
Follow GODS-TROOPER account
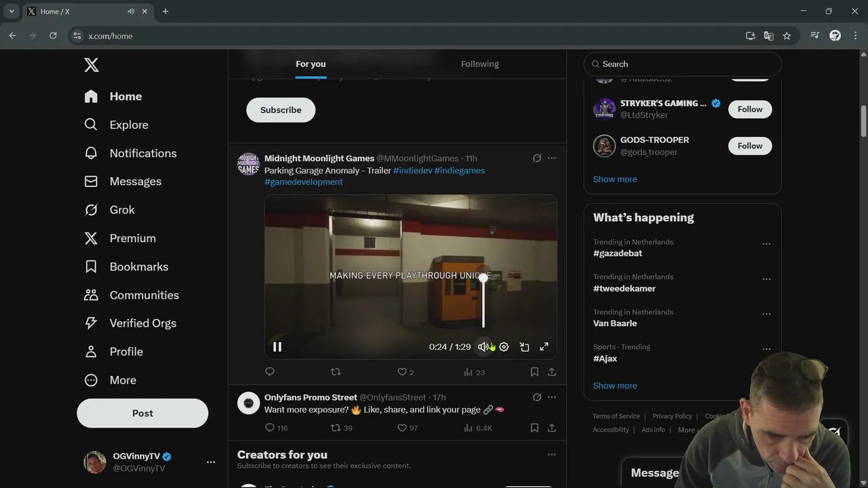click(x=750, y=146)
